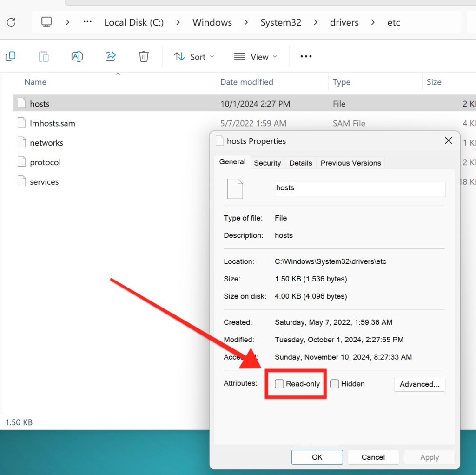Click the breadcrumb ellipsis for hidden folders
This screenshot has width=476, height=475.
87,22
